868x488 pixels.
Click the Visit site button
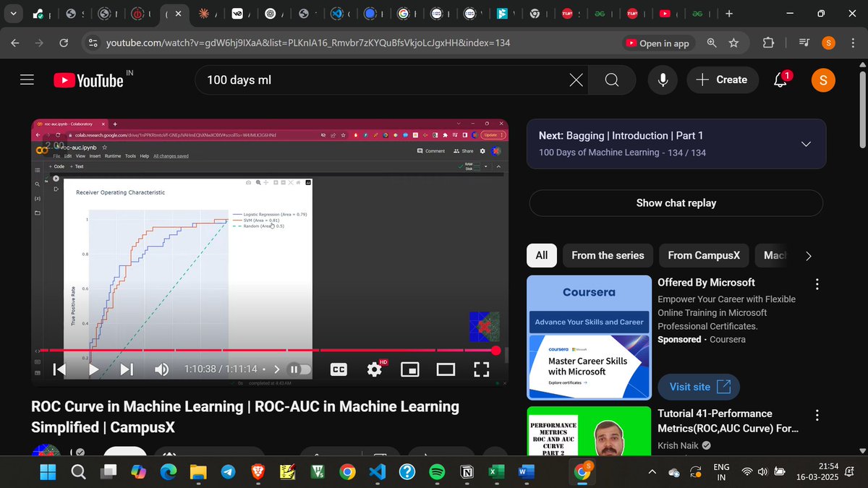coord(699,387)
